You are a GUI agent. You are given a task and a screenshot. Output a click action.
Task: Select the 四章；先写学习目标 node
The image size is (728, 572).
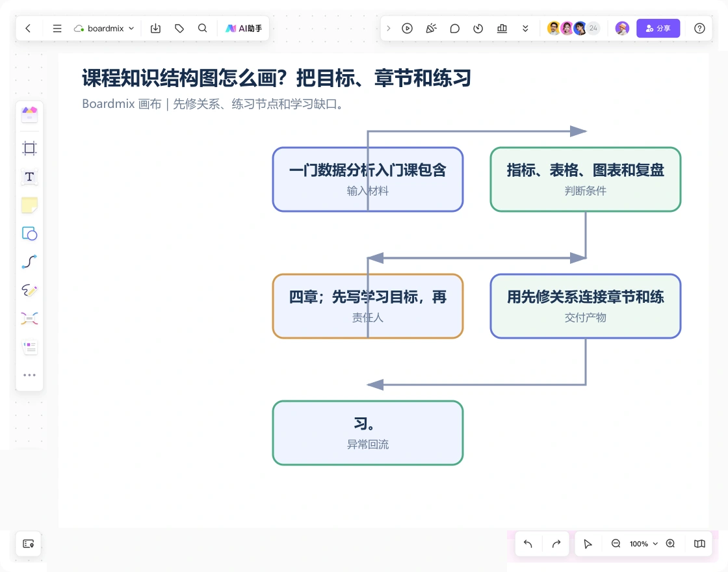(x=368, y=306)
